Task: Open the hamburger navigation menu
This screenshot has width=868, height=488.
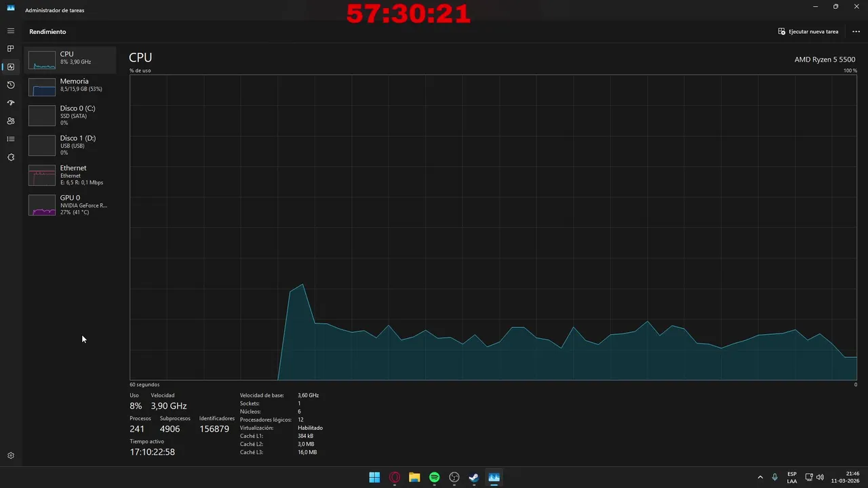Action: [11, 31]
